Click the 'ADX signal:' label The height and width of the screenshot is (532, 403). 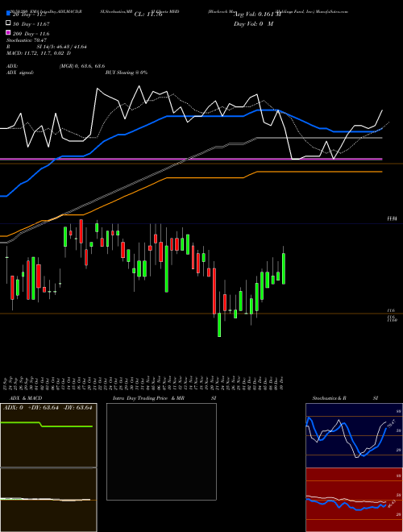coord(20,73)
